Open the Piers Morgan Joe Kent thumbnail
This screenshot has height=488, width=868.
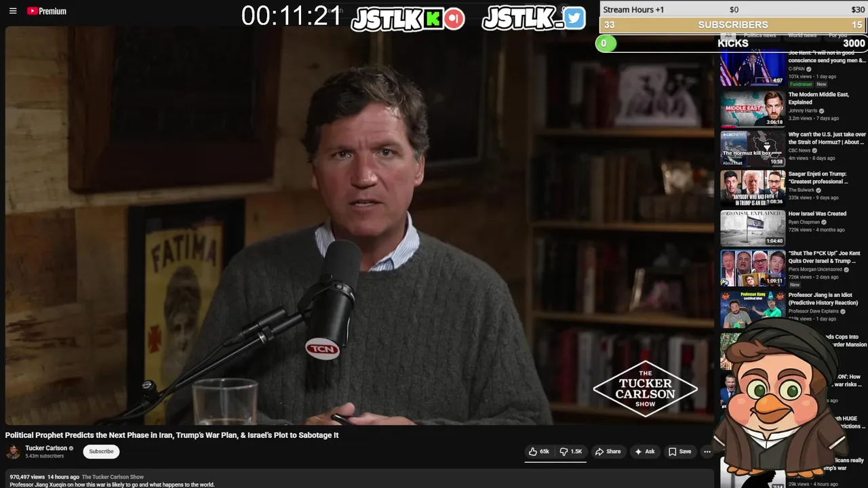click(753, 268)
